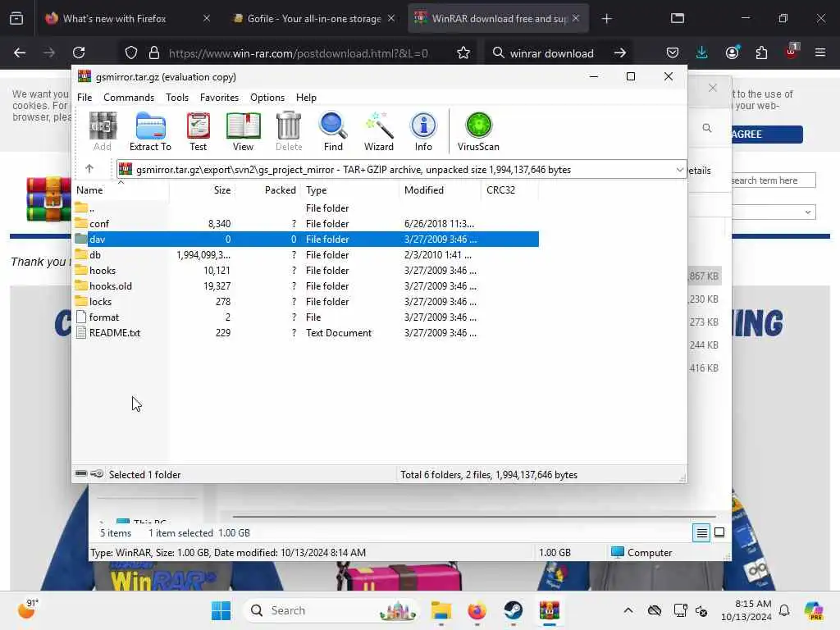Open Steam from the taskbar
This screenshot has height=630, width=840.
[x=514, y=610]
